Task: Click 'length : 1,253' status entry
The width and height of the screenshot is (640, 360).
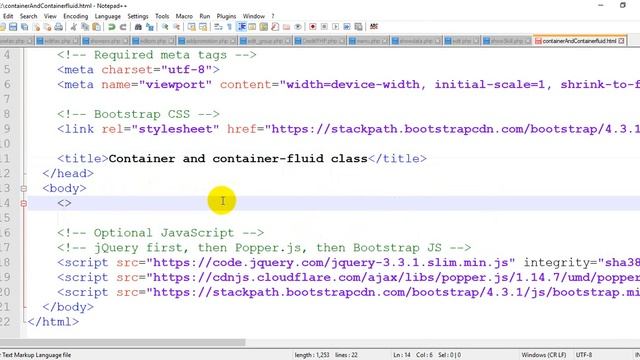Action: tap(312, 355)
